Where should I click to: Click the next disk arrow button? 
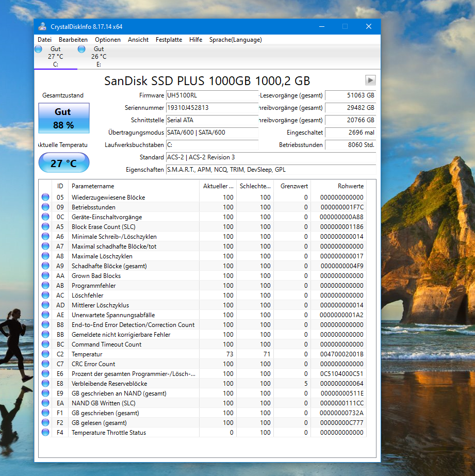[370, 80]
